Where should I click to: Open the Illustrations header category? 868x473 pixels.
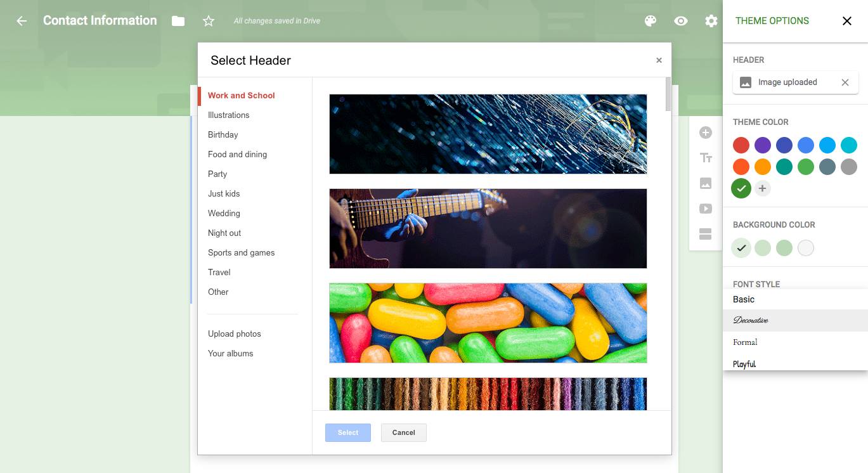coord(228,115)
